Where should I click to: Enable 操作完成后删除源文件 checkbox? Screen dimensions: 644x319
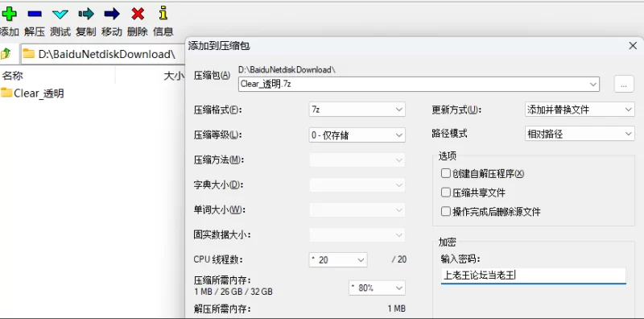446,212
